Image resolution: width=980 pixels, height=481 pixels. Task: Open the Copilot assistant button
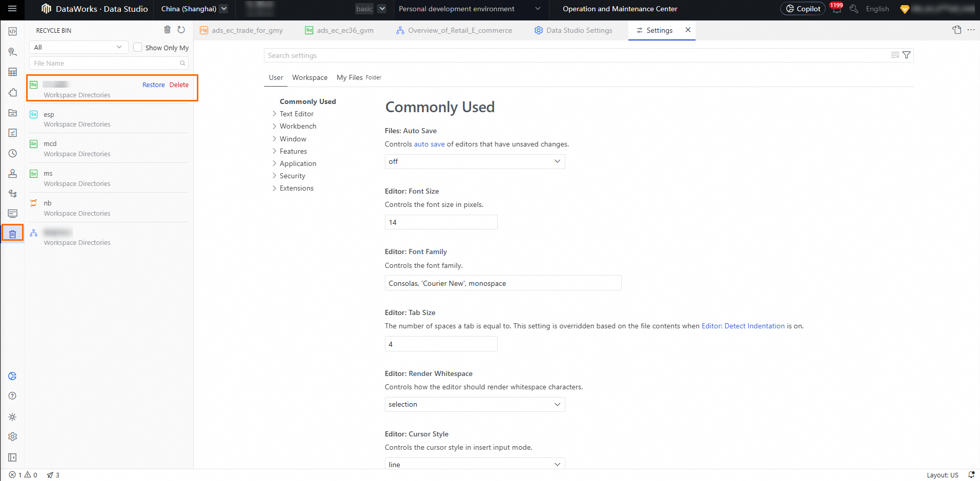[x=803, y=9]
